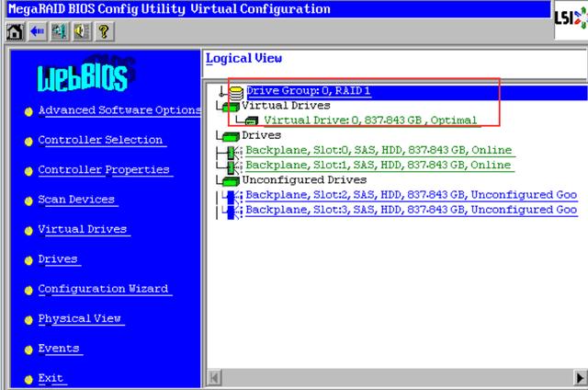Click the Unconfigured Drives green folder icon
Image resolution: width=588 pixels, height=390 pixels.
tap(231, 182)
